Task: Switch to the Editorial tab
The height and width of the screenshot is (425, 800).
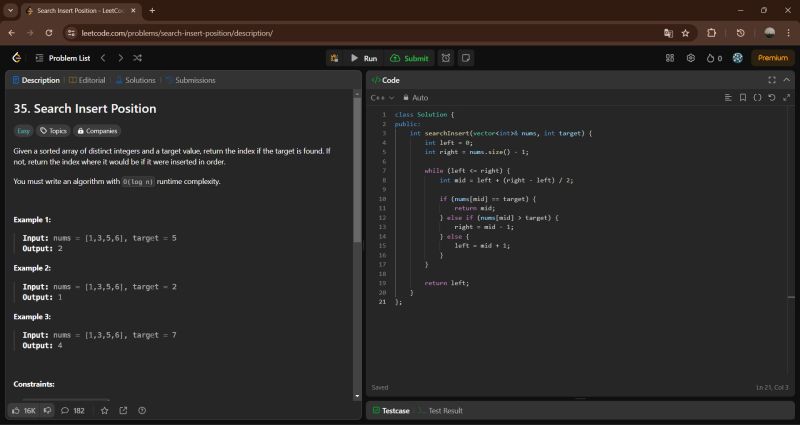Action: tap(88, 80)
